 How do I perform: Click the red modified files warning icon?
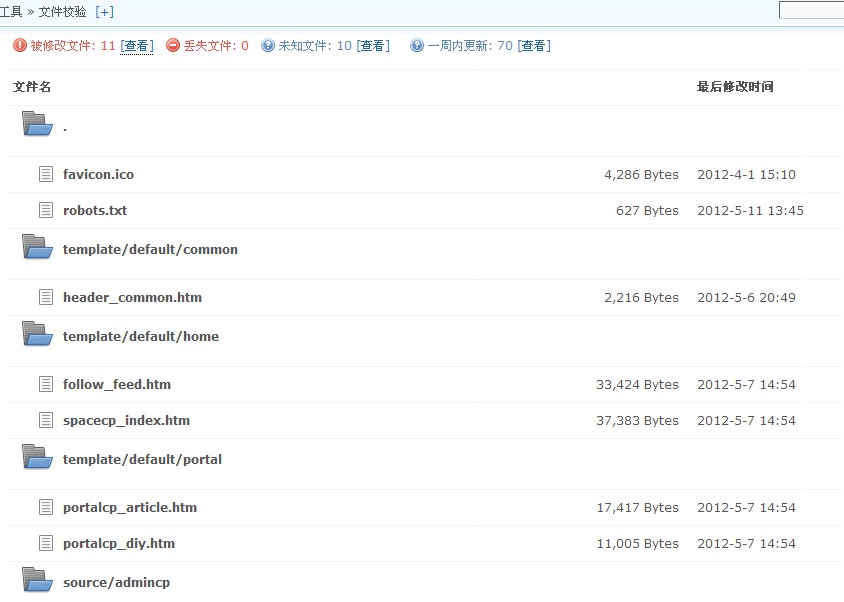pos(20,46)
